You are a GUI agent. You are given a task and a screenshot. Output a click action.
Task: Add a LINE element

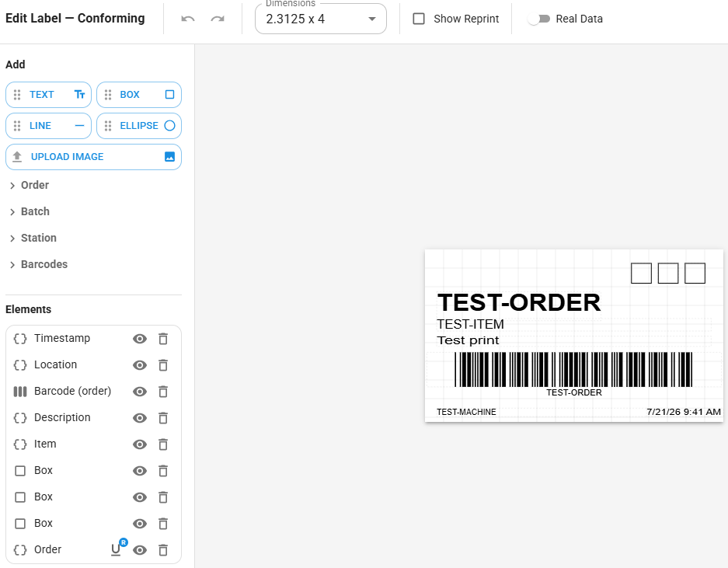click(x=48, y=126)
